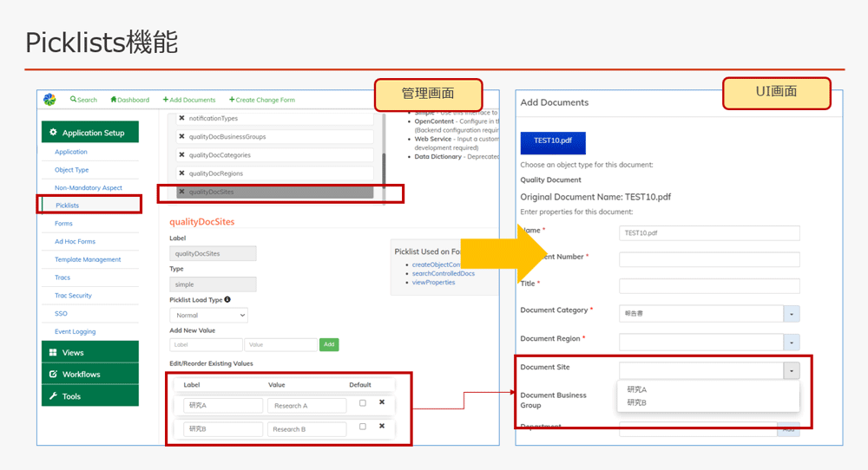This screenshot has height=470, width=868.
Task: Open Forms in the sidebar
Action: [63, 224]
